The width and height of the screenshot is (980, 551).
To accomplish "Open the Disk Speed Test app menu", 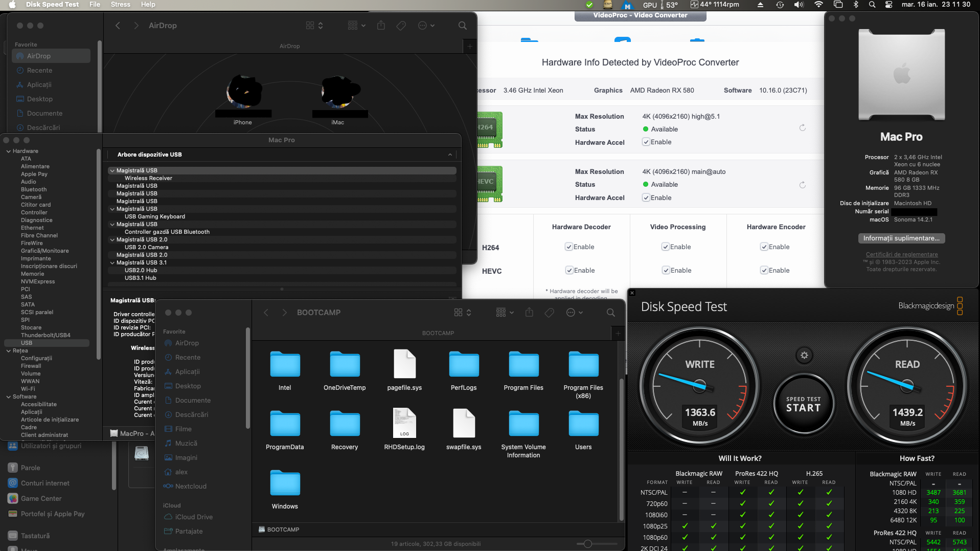I will coord(52,5).
